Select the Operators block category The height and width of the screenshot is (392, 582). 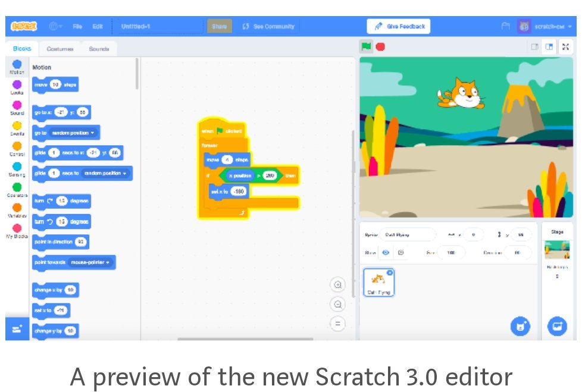(x=17, y=190)
